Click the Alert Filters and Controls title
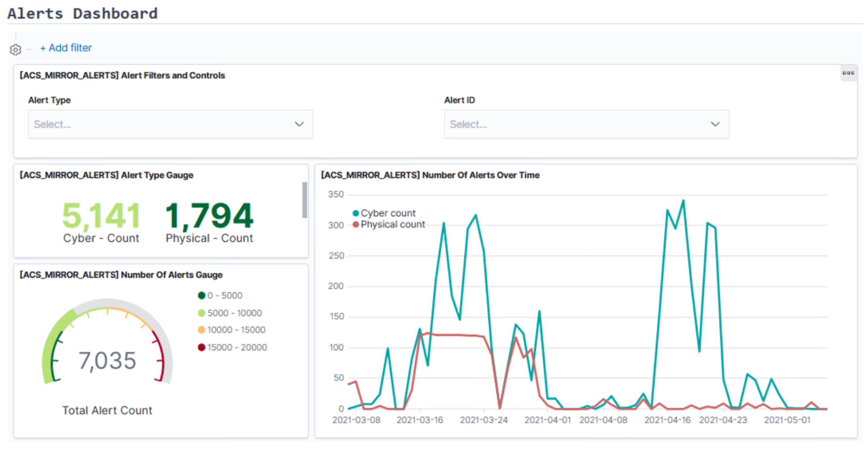The height and width of the screenshot is (450, 868). (122, 75)
